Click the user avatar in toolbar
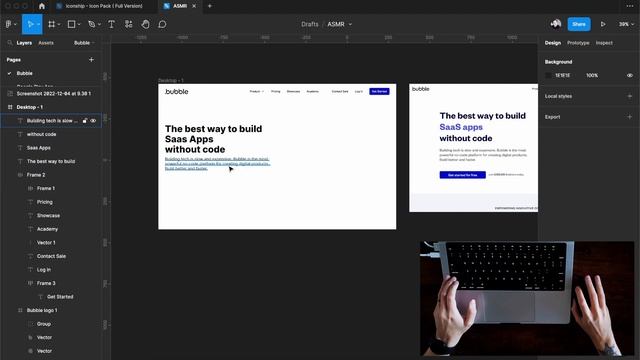 point(556,24)
